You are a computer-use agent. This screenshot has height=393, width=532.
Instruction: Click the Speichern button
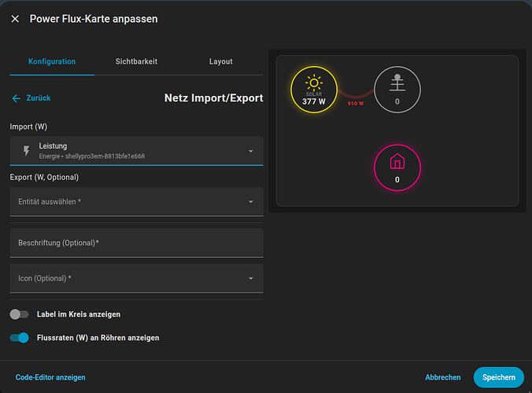[x=499, y=377]
